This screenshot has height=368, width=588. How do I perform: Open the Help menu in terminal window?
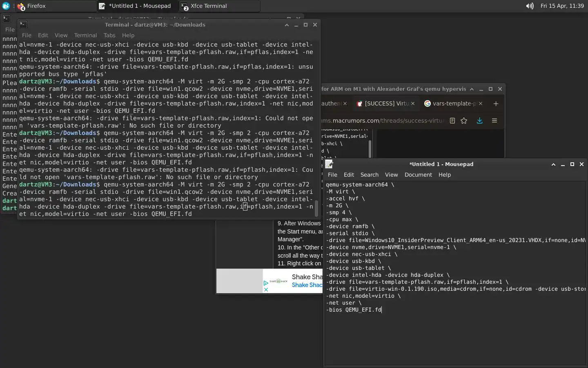coord(128,35)
